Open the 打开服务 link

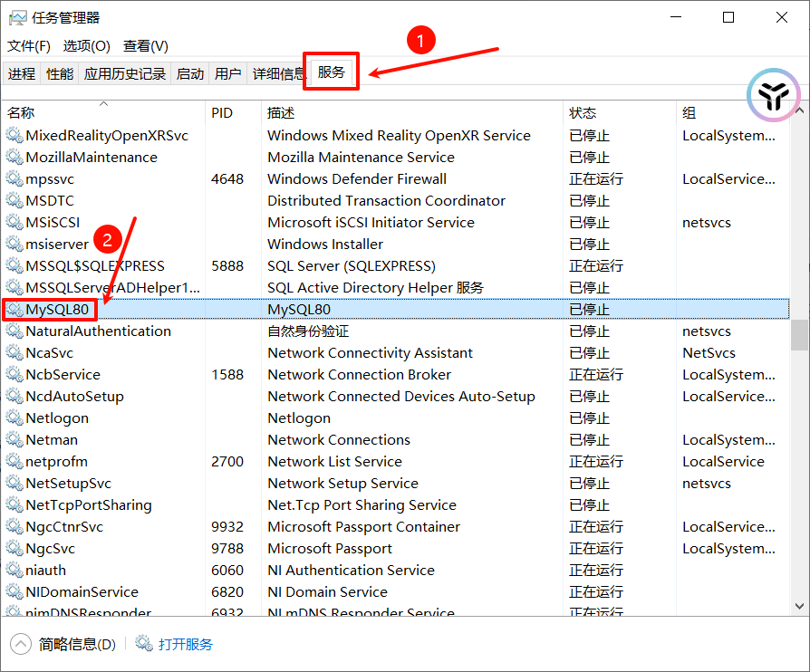pyautogui.click(x=186, y=644)
